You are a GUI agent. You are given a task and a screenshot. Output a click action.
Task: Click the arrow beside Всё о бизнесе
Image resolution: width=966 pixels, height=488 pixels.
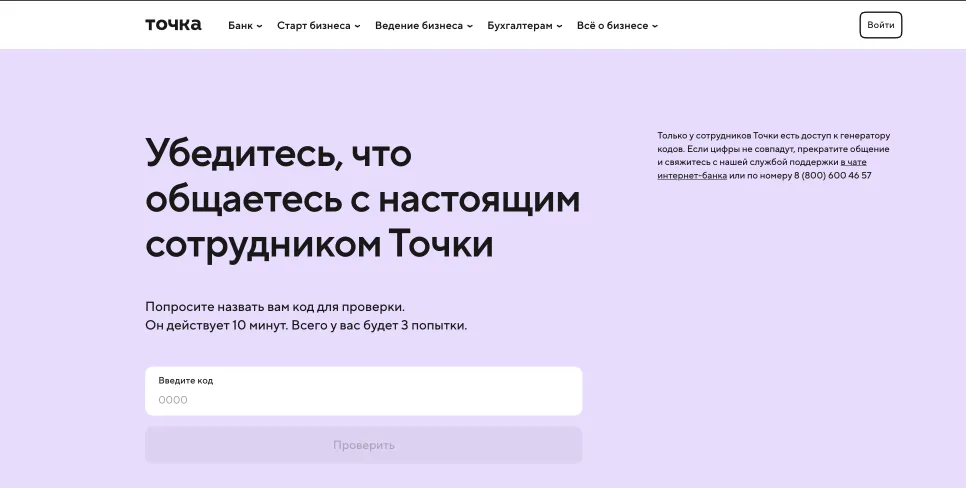pos(655,26)
